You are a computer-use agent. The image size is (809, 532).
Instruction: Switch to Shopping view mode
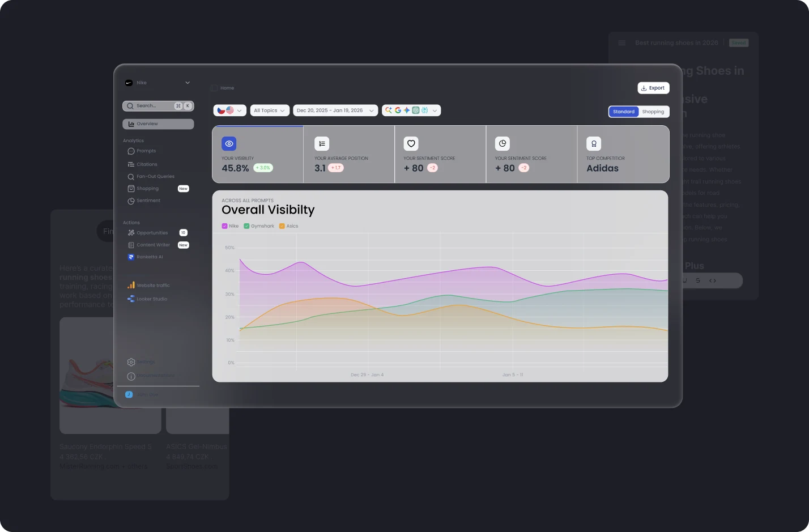(x=653, y=112)
